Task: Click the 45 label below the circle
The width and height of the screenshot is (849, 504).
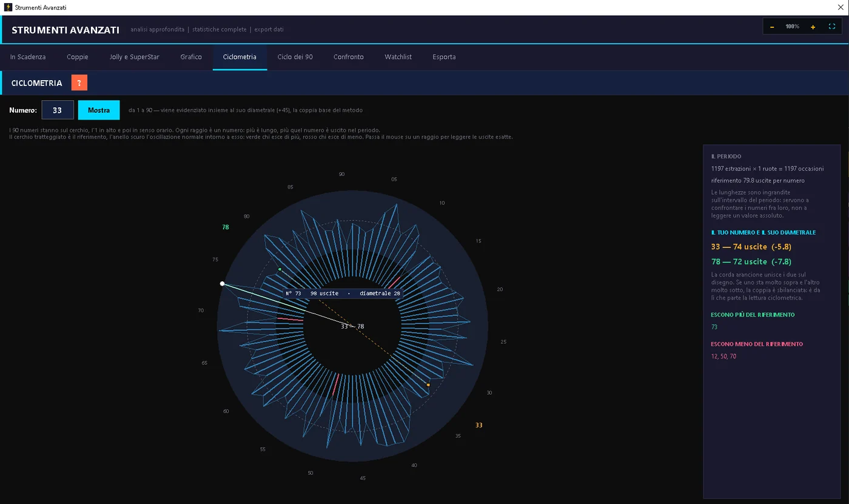Action: (x=363, y=479)
